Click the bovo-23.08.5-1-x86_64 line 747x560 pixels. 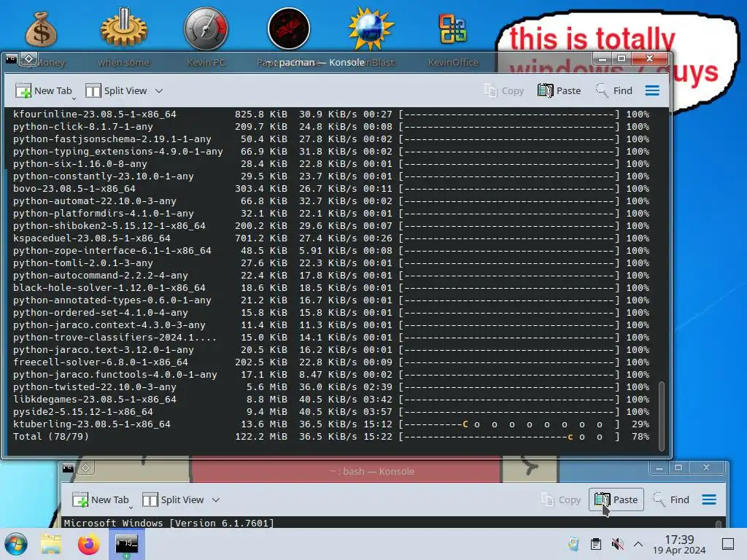point(331,189)
